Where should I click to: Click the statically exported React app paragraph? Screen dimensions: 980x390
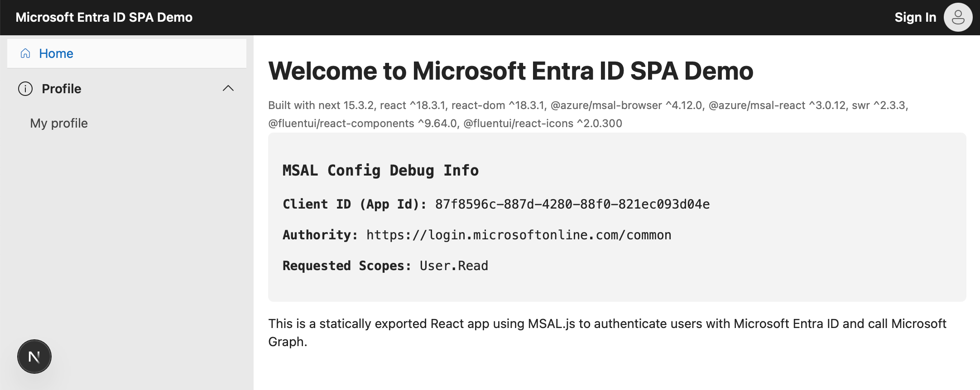pos(607,333)
